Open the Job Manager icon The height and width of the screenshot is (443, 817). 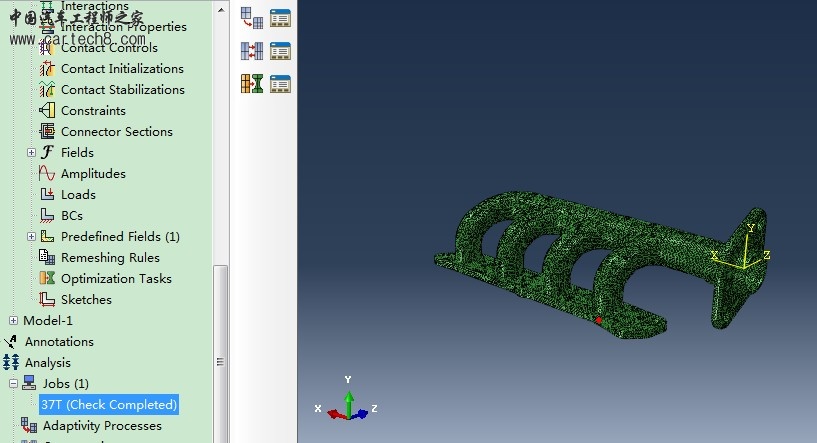pyautogui.click(x=280, y=17)
